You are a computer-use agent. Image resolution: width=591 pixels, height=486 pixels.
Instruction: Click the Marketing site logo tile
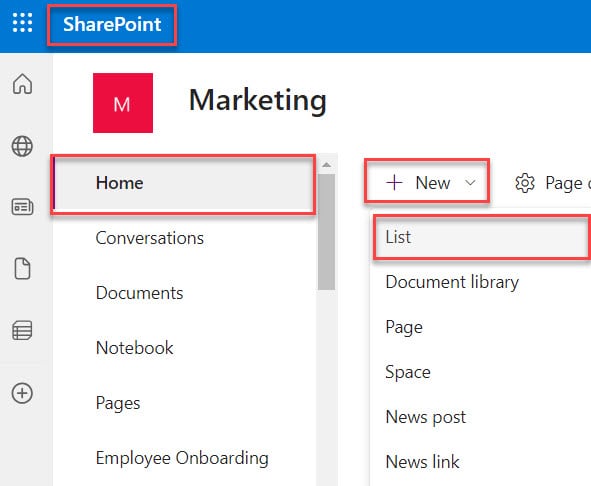point(123,103)
